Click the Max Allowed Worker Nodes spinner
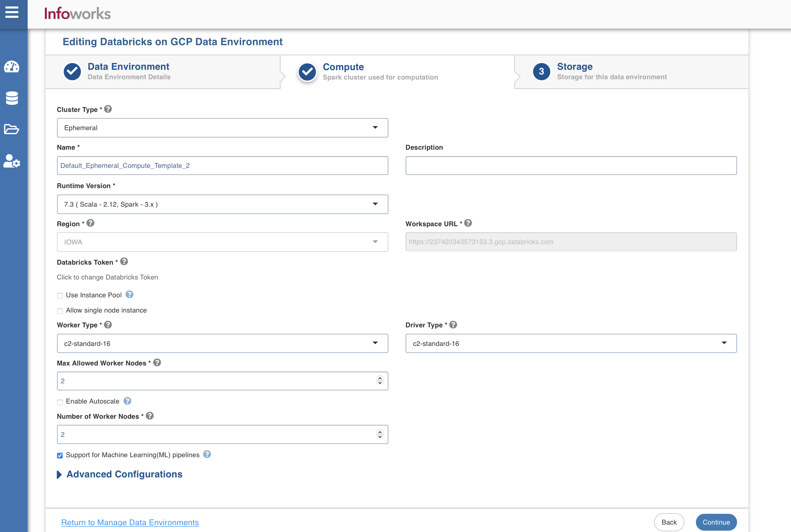Image resolution: width=791 pixels, height=532 pixels. tap(380, 381)
